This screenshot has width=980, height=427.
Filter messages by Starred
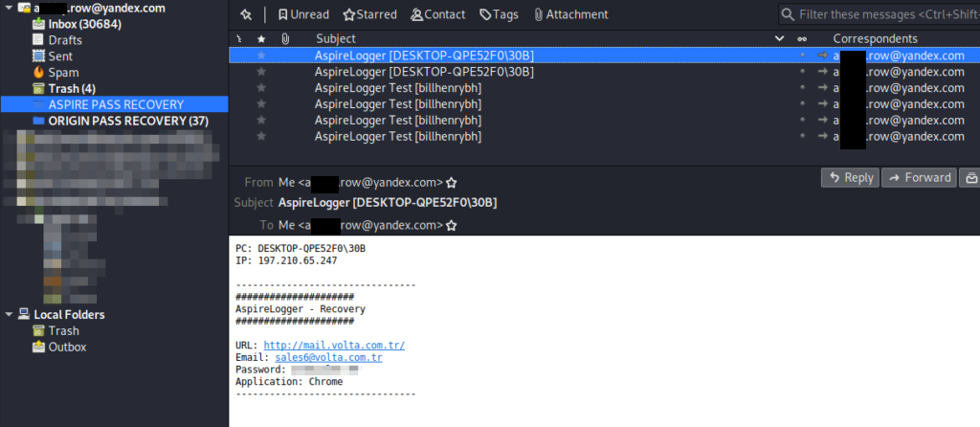coord(370,14)
